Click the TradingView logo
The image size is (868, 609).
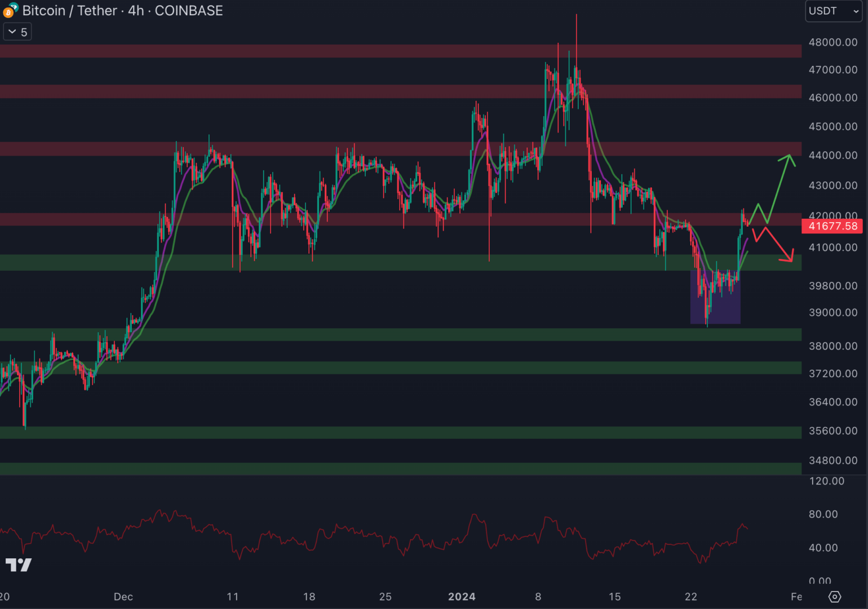(x=18, y=564)
